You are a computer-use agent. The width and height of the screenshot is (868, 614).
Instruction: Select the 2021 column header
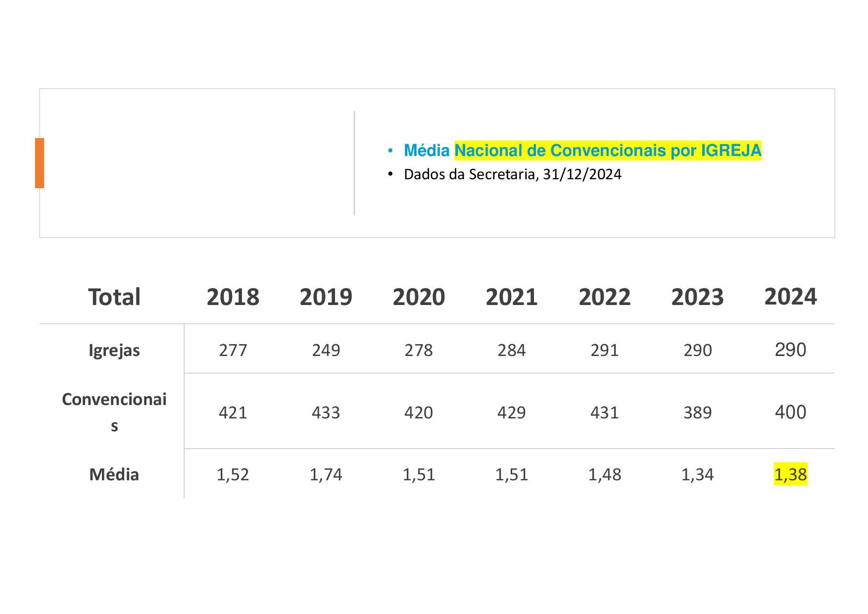512,297
